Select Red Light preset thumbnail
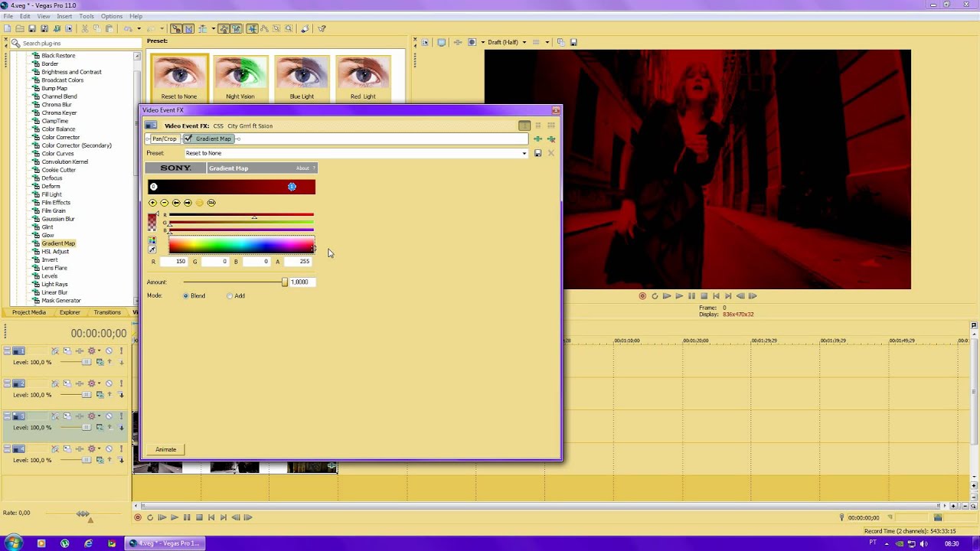Viewport: 980px width, 551px height. coord(363,77)
